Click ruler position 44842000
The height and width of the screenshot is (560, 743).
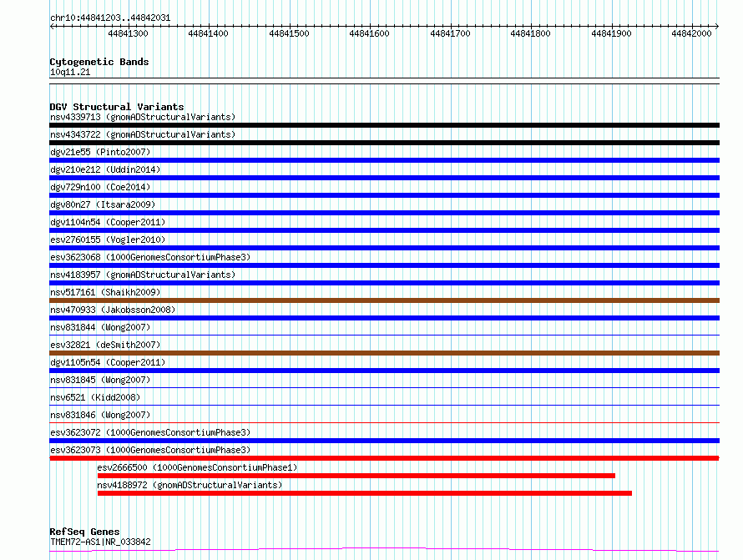click(691, 33)
